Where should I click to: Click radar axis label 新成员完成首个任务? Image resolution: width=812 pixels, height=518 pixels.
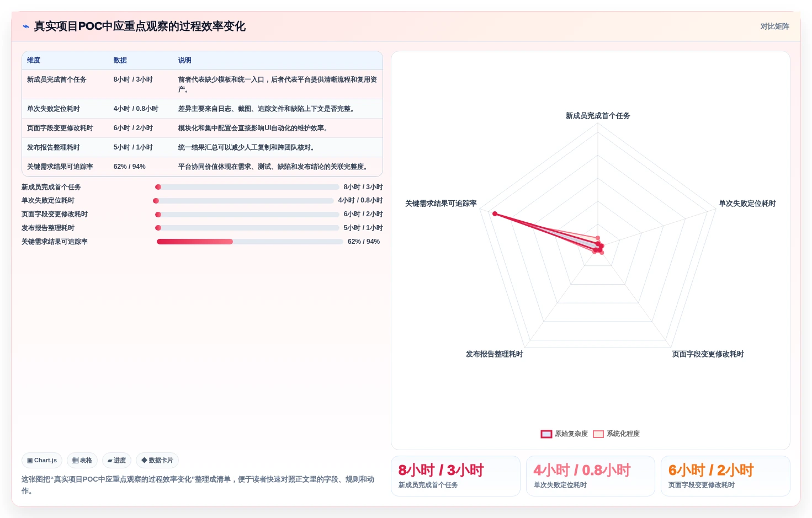[598, 116]
